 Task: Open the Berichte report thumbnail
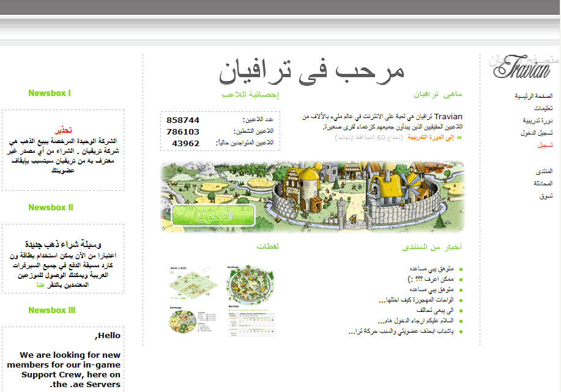[x=251, y=321]
